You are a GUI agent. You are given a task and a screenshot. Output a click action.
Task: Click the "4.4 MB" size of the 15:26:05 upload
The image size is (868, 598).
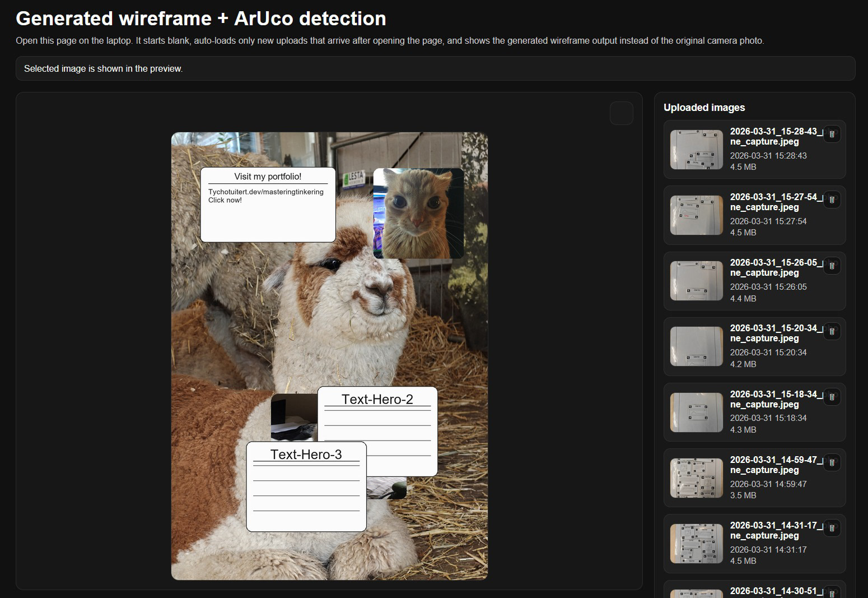743,299
